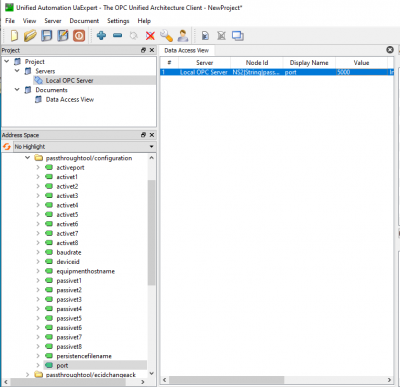Screen dimensions: 400x387
Task: Click the # column header
Action: (x=169, y=63)
